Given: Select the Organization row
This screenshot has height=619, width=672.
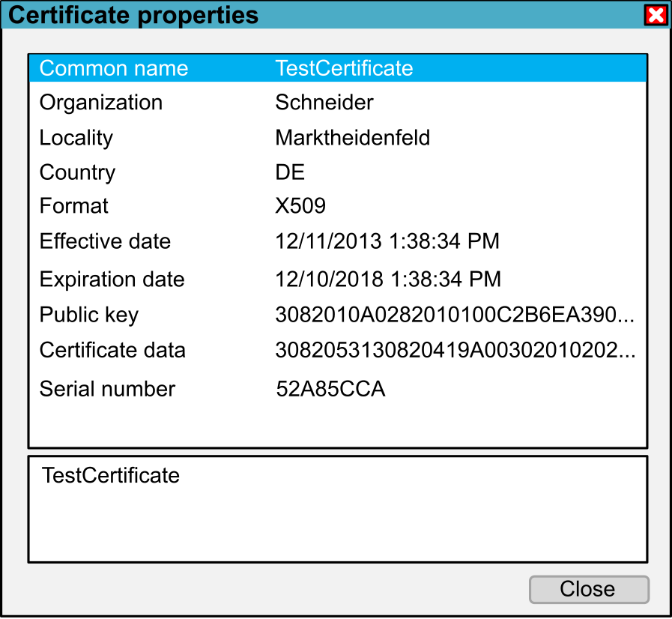Looking at the screenshot, I should click(x=338, y=103).
